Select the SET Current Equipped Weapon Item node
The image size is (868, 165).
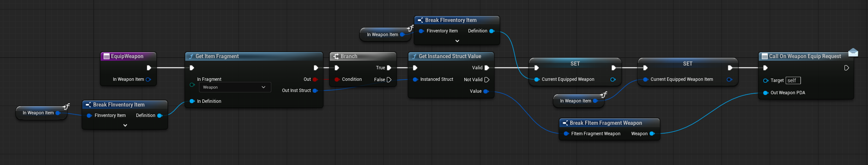pyautogui.click(x=688, y=64)
